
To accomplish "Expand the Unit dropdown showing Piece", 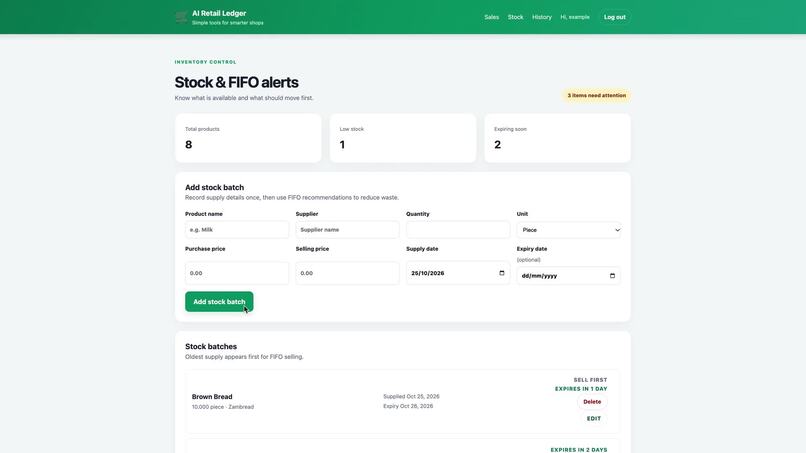I will click(x=569, y=230).
